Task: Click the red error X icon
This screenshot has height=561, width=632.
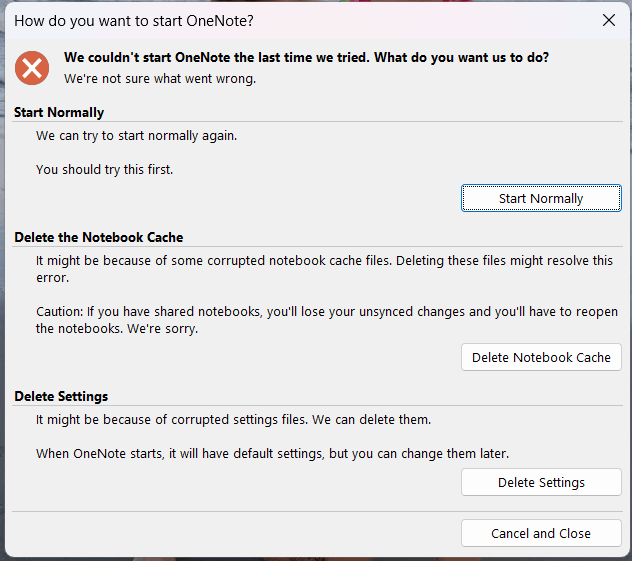Action: pyautogui.click(x=33, y=67)
